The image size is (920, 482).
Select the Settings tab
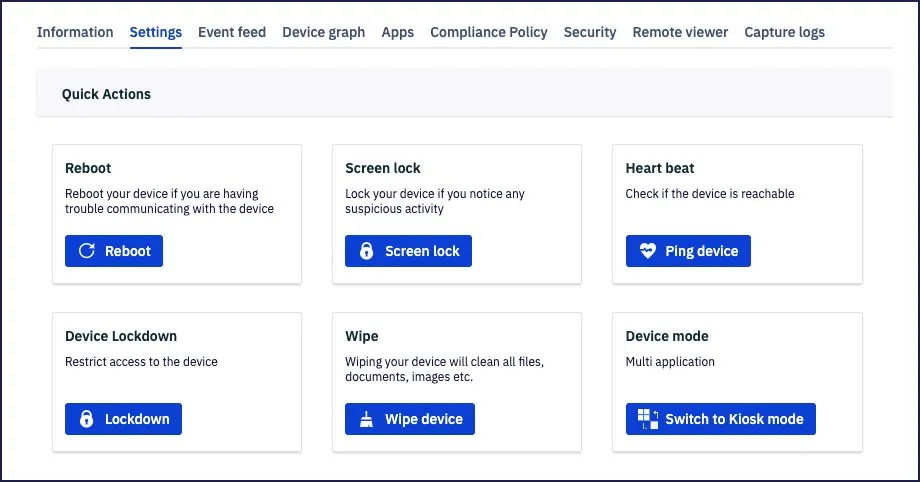155,32
